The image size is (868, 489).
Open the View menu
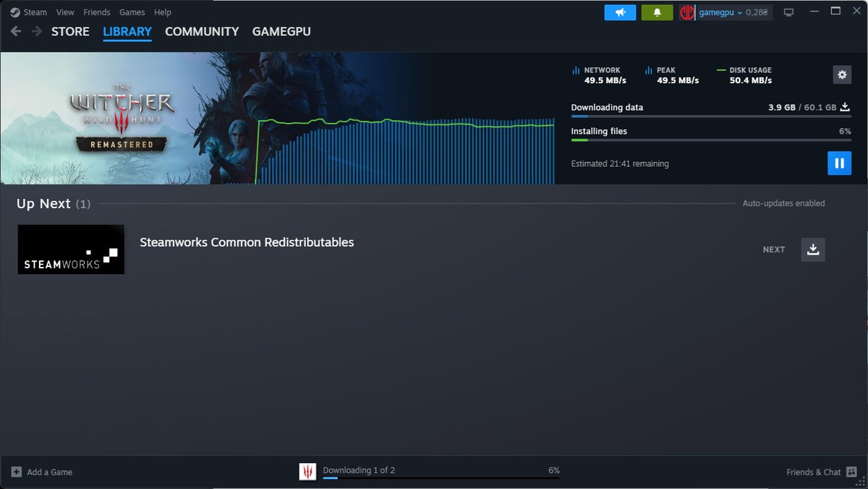[65, 12]
